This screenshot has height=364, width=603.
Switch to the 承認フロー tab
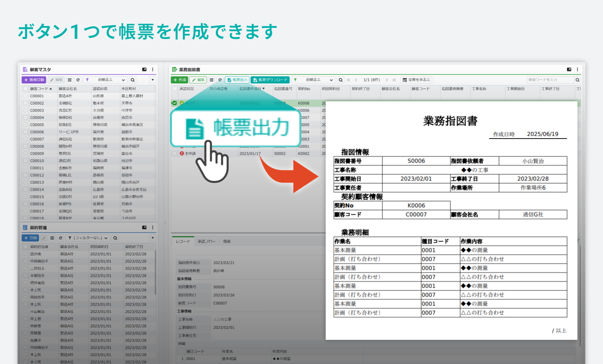206,241
